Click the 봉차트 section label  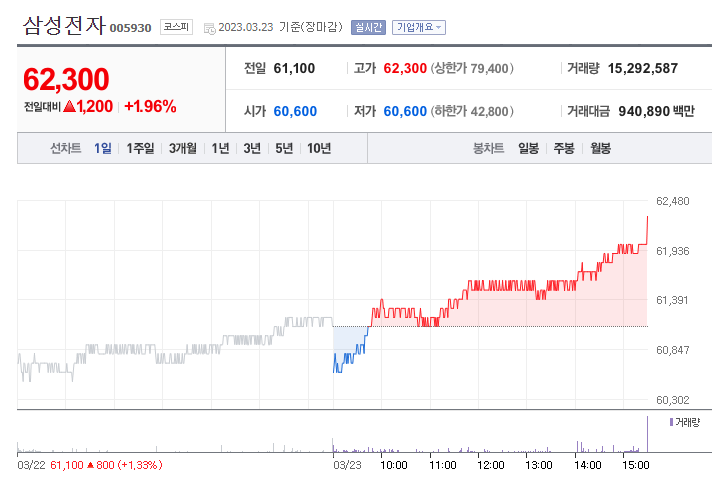click(489, 148)
